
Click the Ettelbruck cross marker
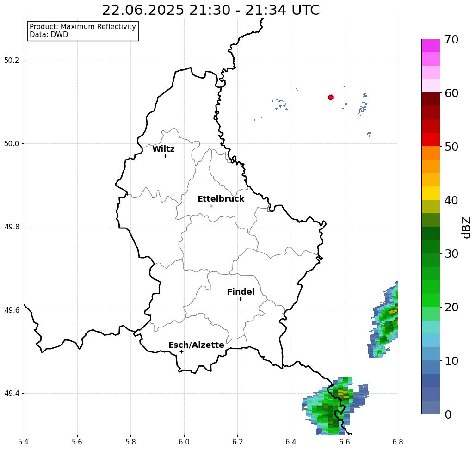(x=211, y=206)
